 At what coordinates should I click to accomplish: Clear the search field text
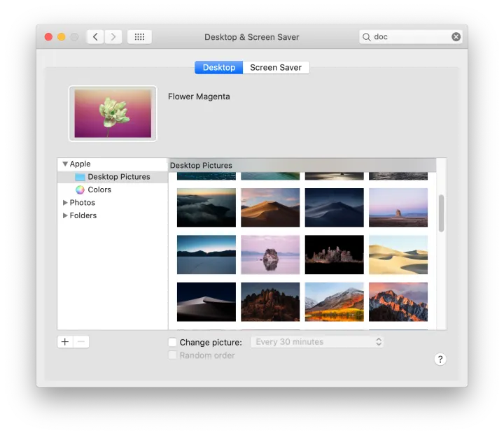456,37
